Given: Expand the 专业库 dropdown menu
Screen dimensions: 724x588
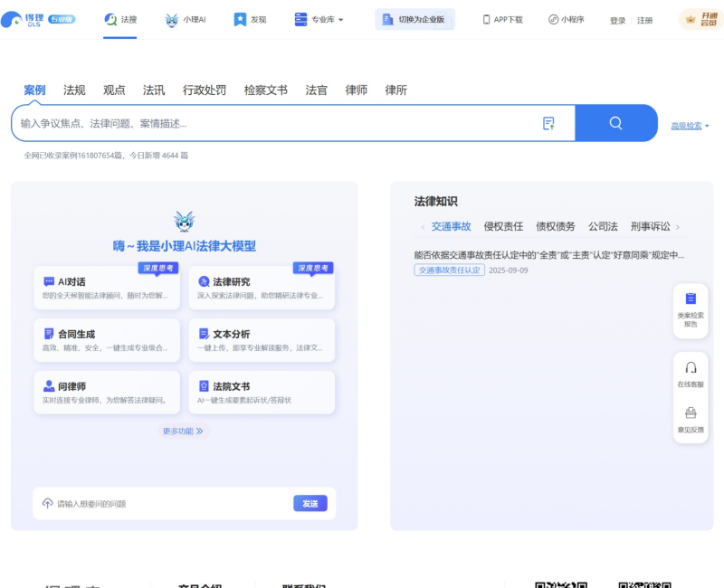Looking at the screenshot, I should tap(321, 18).
